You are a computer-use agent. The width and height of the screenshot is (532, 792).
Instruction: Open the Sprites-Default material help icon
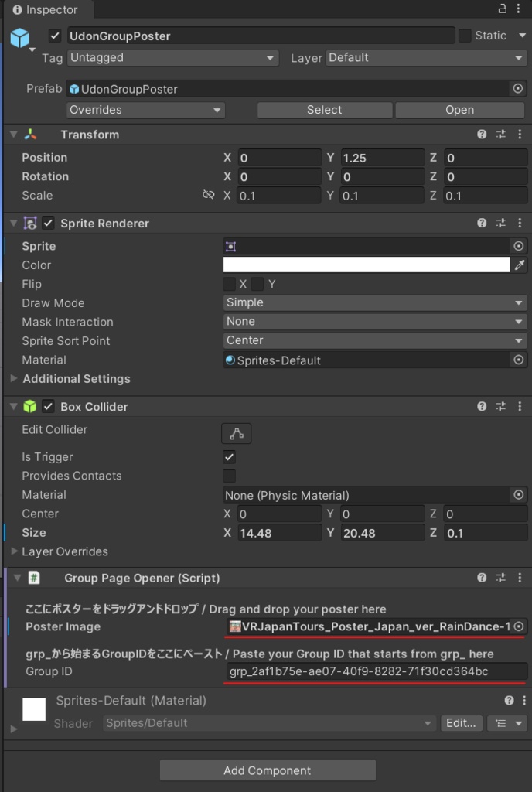pyautogui.click(x=509, y=700)
